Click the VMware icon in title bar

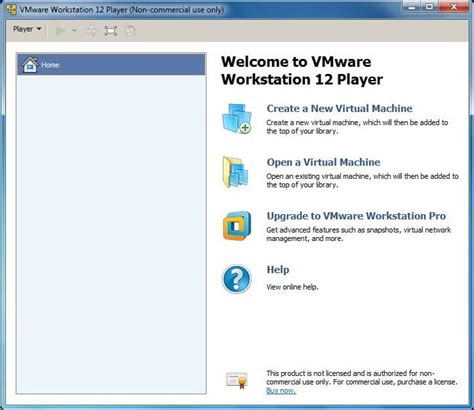(11, 9)
